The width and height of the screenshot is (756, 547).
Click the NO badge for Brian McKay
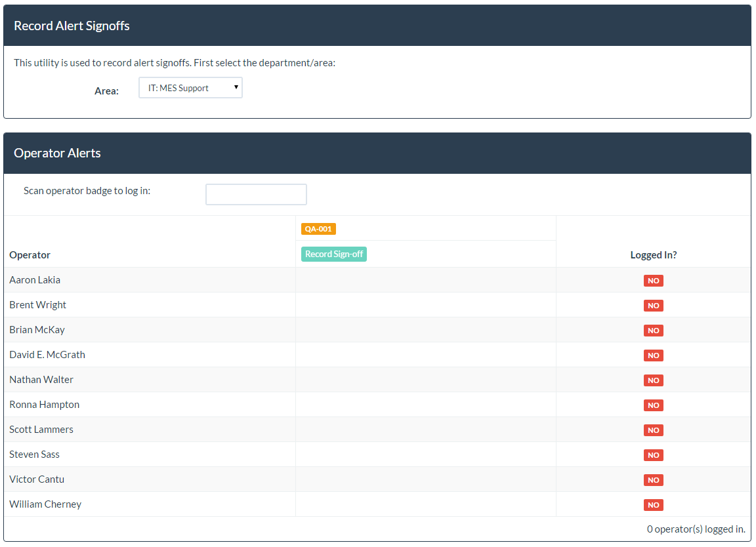coord(653,331)
